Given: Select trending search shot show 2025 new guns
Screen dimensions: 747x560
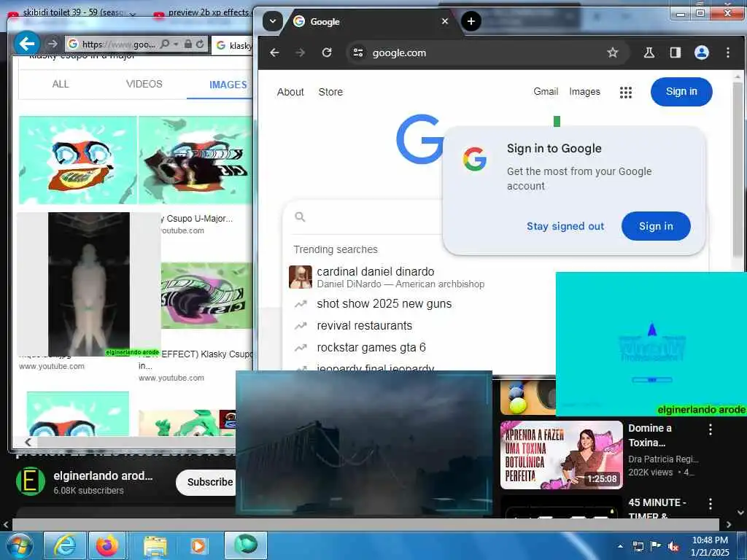Looking at the screenshot, I should tap(384, 304).
